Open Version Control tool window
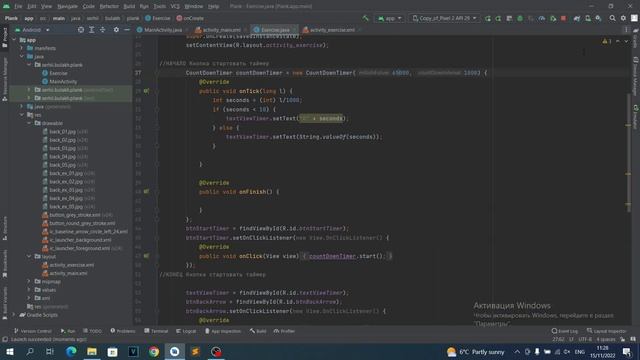640x360 pixels. point(33,331)
